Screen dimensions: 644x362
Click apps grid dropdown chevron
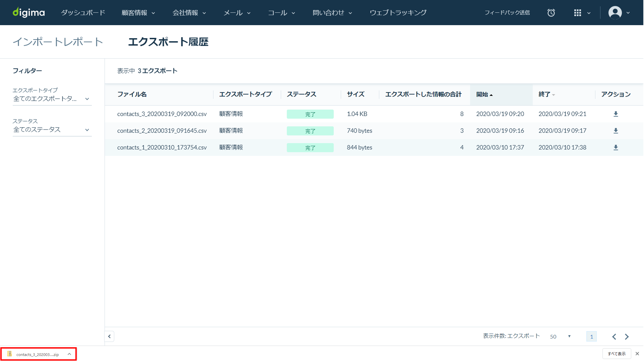coord(589,13)
